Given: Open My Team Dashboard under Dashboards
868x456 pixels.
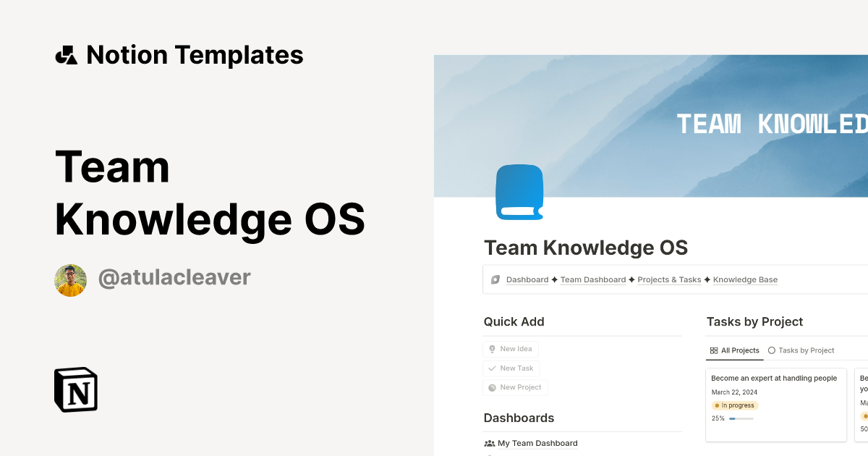Looking at the screenshot, I should pyautogui.click(x=537, y=443).
